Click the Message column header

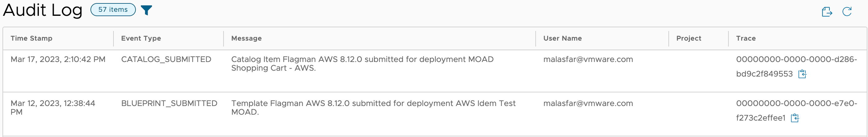[x=246, y=38]
